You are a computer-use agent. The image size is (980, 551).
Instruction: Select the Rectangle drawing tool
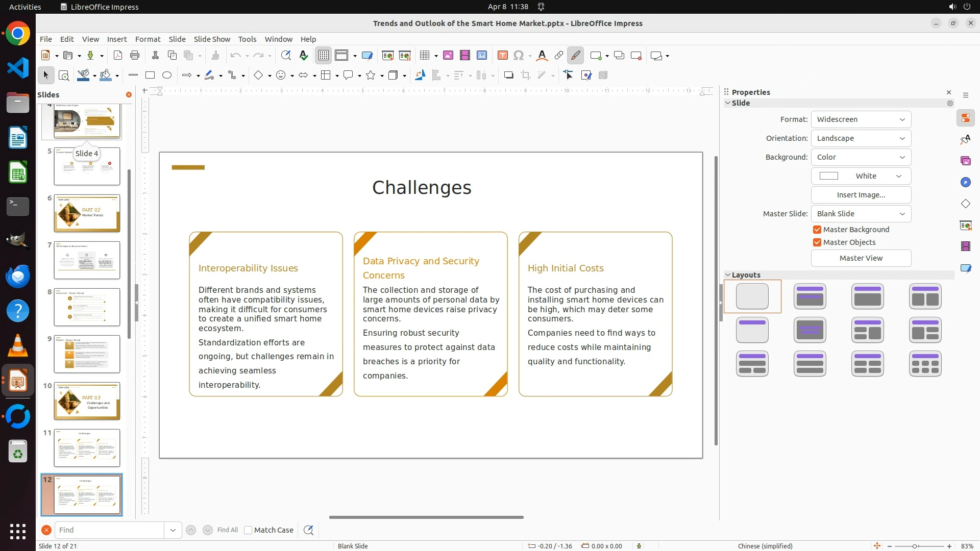coord(150,76)
